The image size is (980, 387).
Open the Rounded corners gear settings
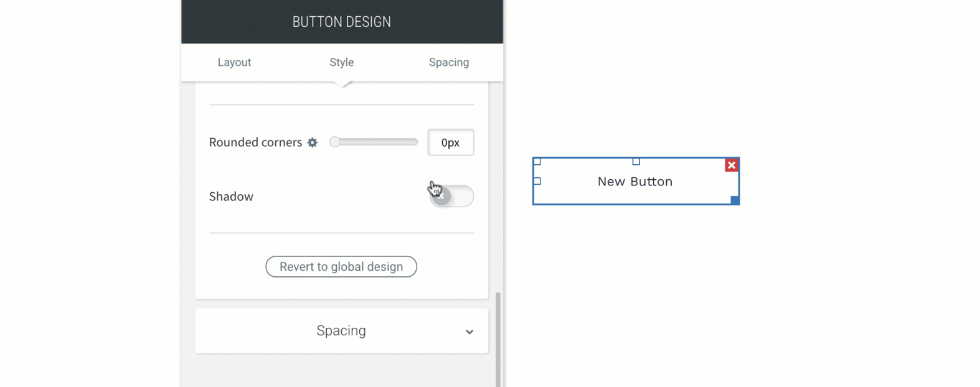tap(313, 142)
